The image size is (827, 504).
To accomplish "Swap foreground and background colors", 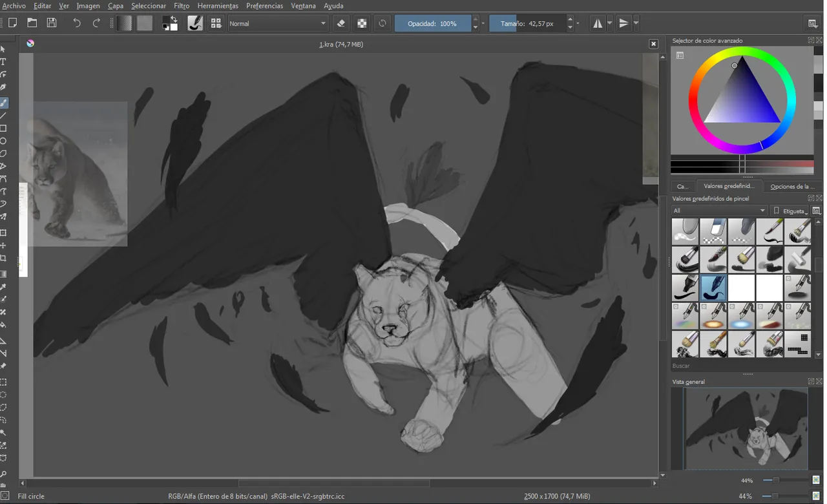I will click(x=174, y=19).
